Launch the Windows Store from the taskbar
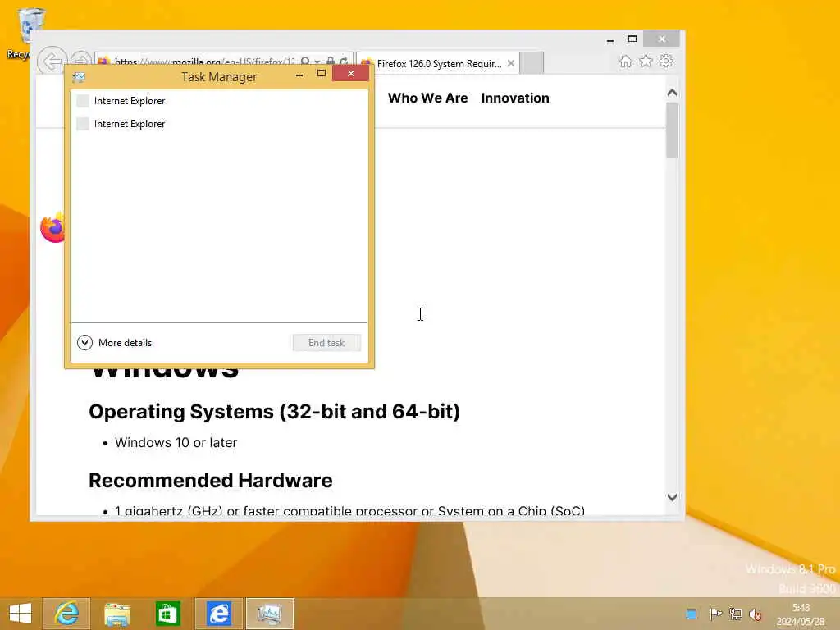 pyautogui.click(x=167, y=614)
